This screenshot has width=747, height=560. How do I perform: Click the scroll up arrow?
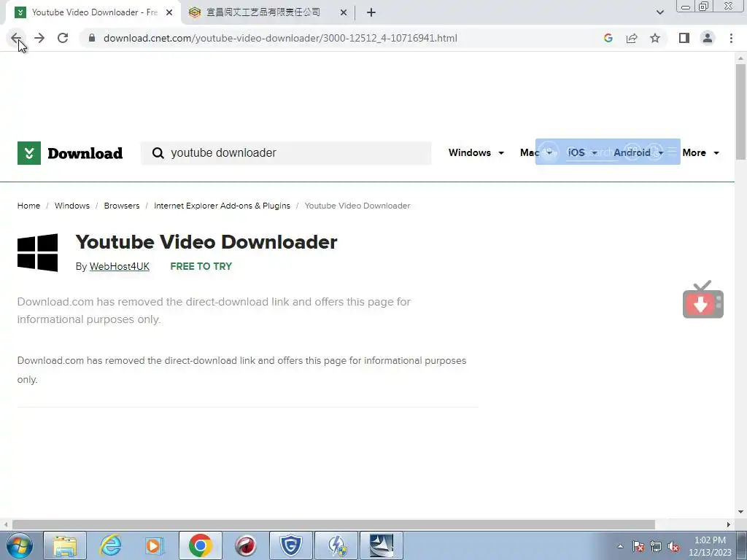[x=740, y=58]
